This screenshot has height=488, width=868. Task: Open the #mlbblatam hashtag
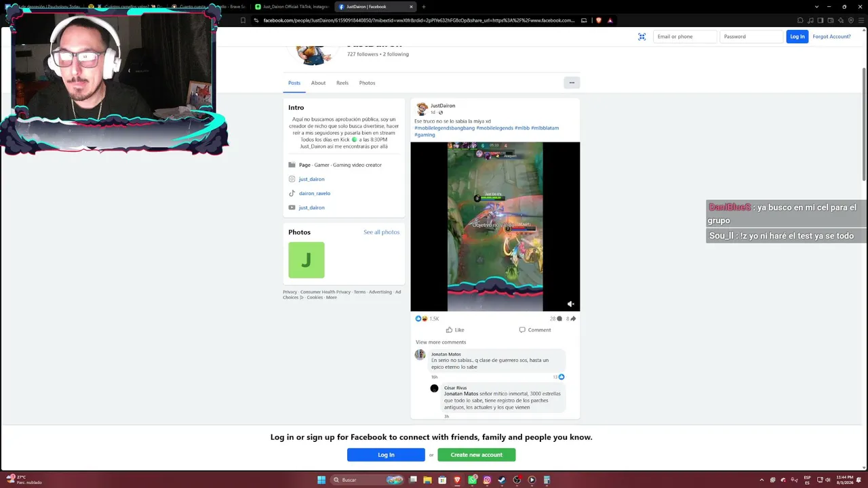coord(545,128)
